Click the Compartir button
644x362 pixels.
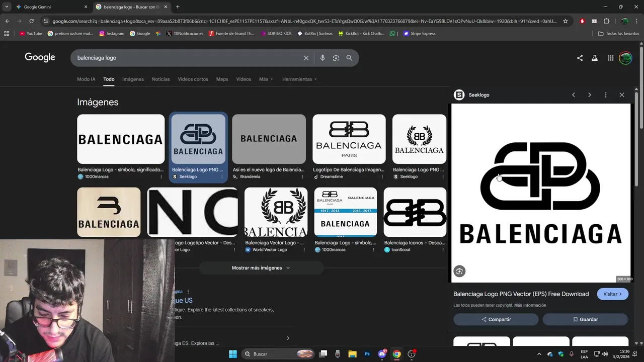tap(496, 319)
